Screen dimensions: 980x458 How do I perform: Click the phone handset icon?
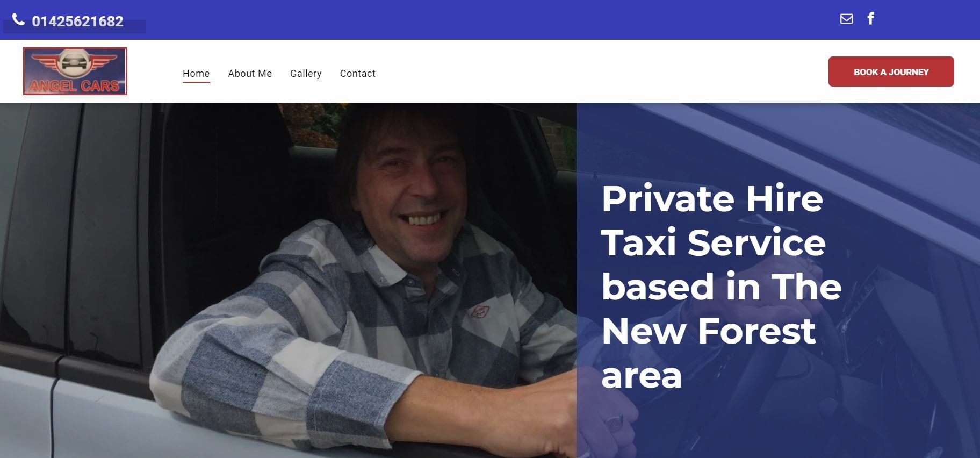pyautogui.click(x=18, y=20)
